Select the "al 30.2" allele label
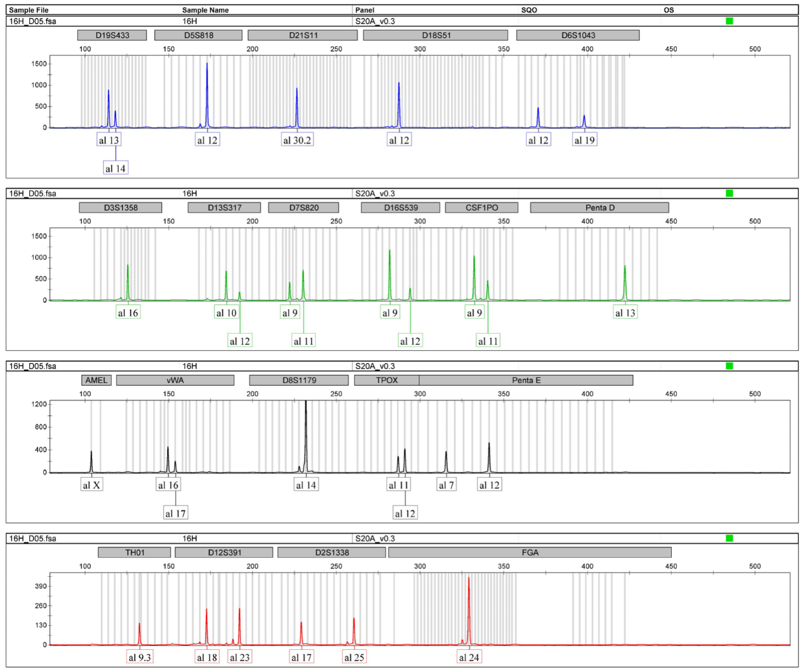 (x=297, y=140)
